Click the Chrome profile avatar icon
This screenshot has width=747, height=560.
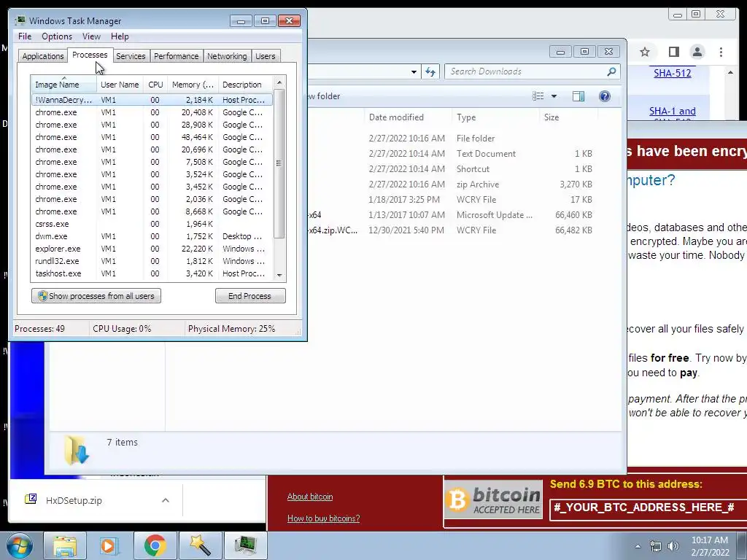697,52
